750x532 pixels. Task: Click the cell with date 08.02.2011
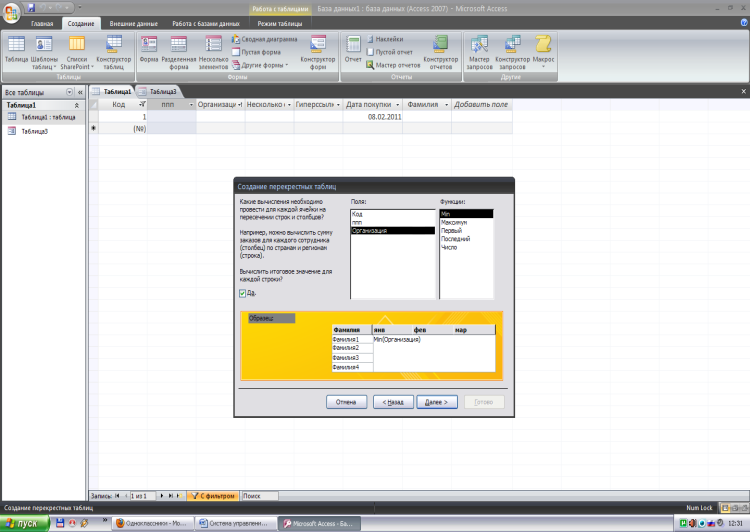tap(373, 117)
